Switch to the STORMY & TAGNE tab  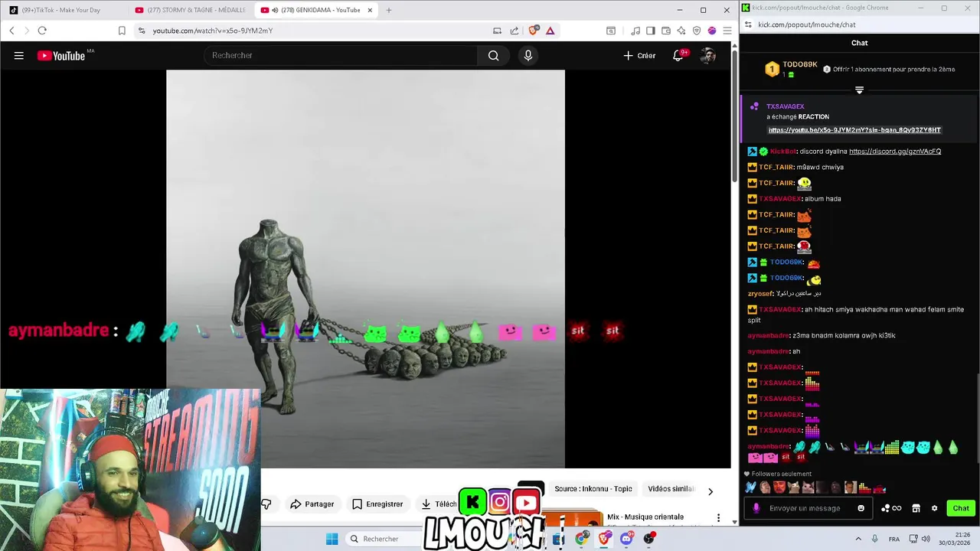click(x=191, y=10)
